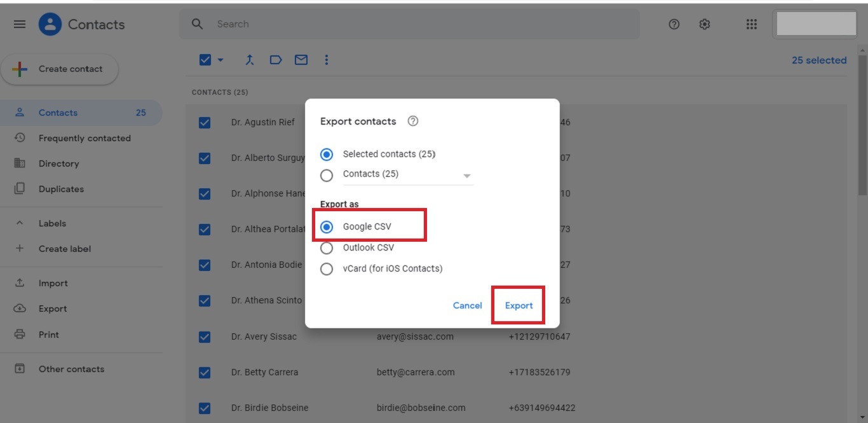868x423 pixels.
Task: Click the Other contacts archive icon
Action: 20,368
